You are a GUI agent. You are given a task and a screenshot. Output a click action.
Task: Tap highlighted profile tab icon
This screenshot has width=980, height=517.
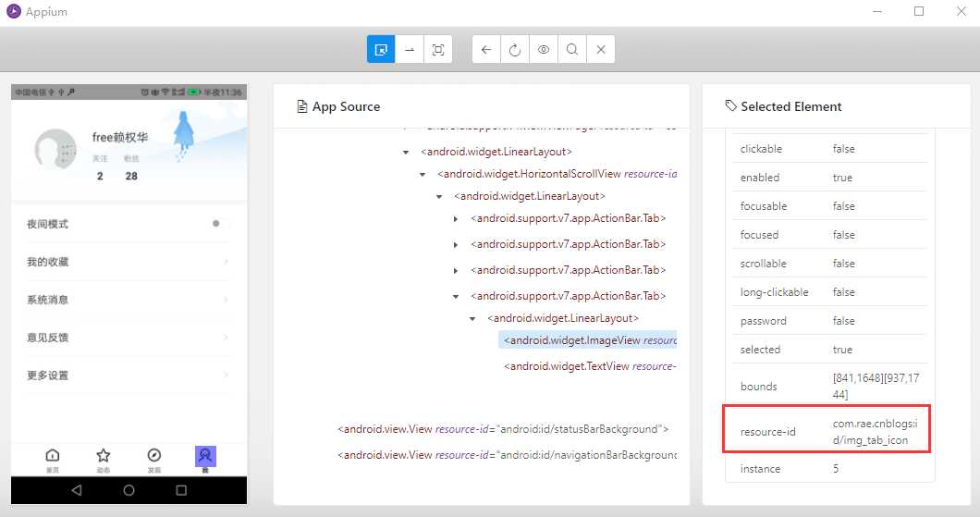click(x=205, y=456)
